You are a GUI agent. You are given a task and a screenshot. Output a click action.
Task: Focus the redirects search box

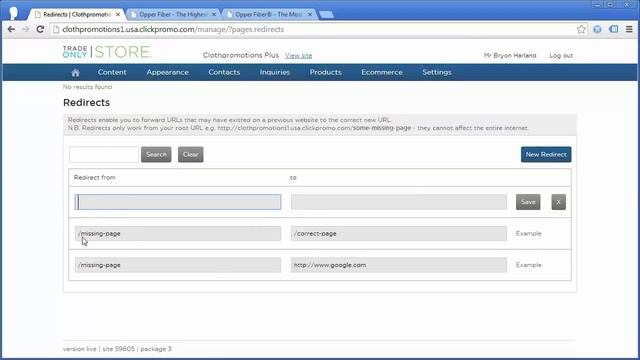104,154
